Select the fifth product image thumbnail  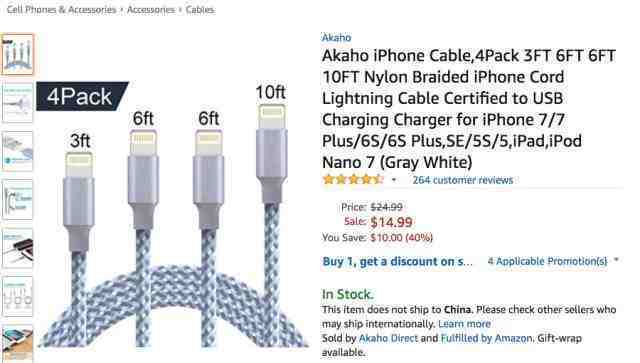(x=17, y=248)
